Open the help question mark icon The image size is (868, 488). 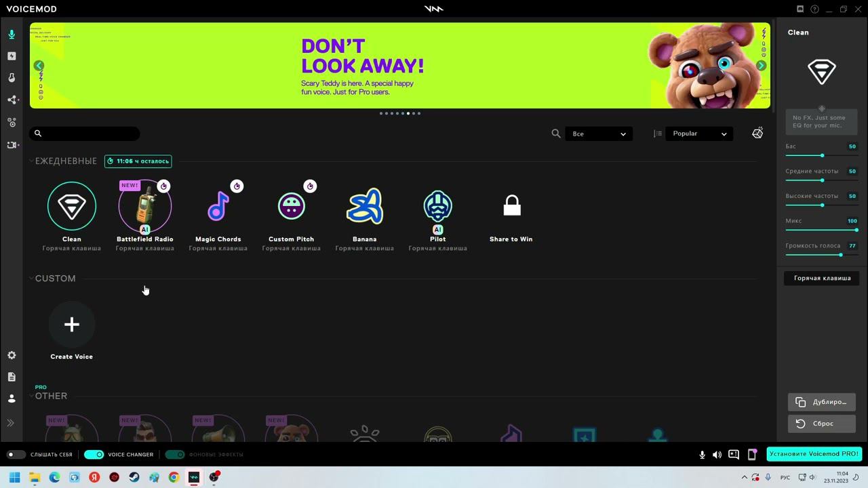(x=814, y=9)
